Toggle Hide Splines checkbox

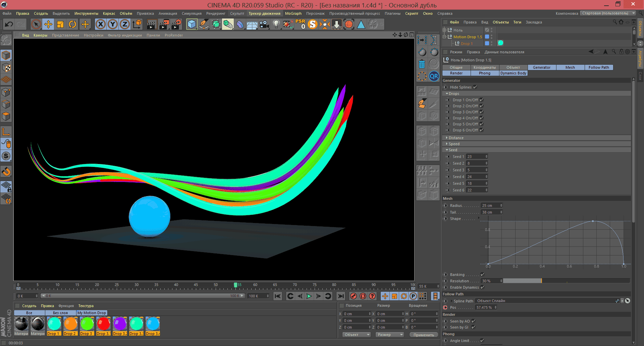pos(475,87)
